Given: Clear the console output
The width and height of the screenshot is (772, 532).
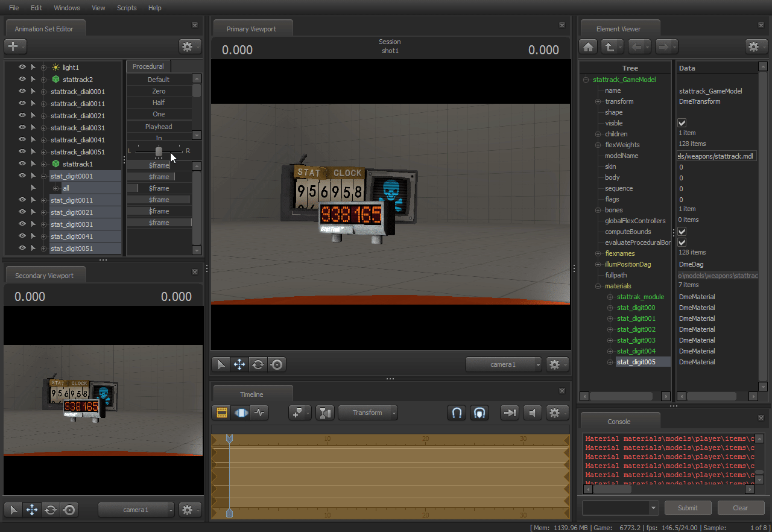Looking at the screenshot, I should [x=741, y=508].
